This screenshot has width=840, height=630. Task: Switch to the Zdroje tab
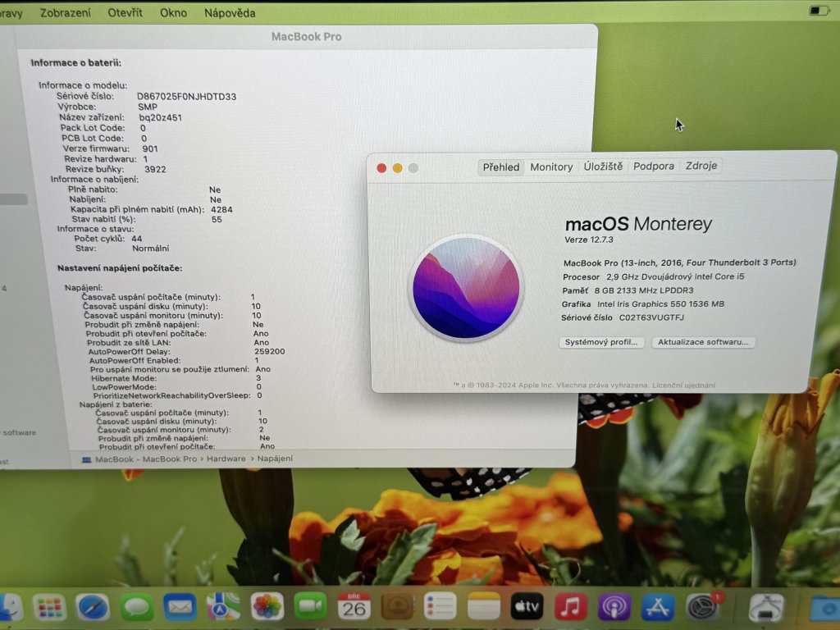point(701,166)
